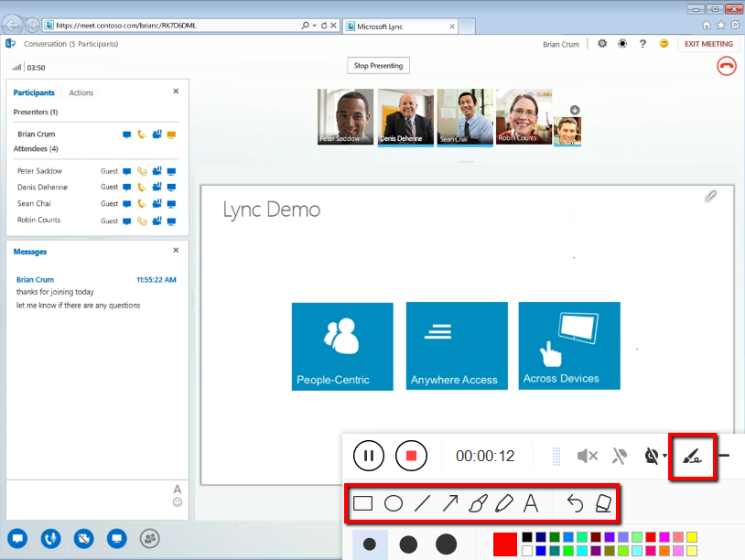Viewport: 745px width, 560px height.
Task: Click EXIT MEETING
Action: click(x=707, y=43)
